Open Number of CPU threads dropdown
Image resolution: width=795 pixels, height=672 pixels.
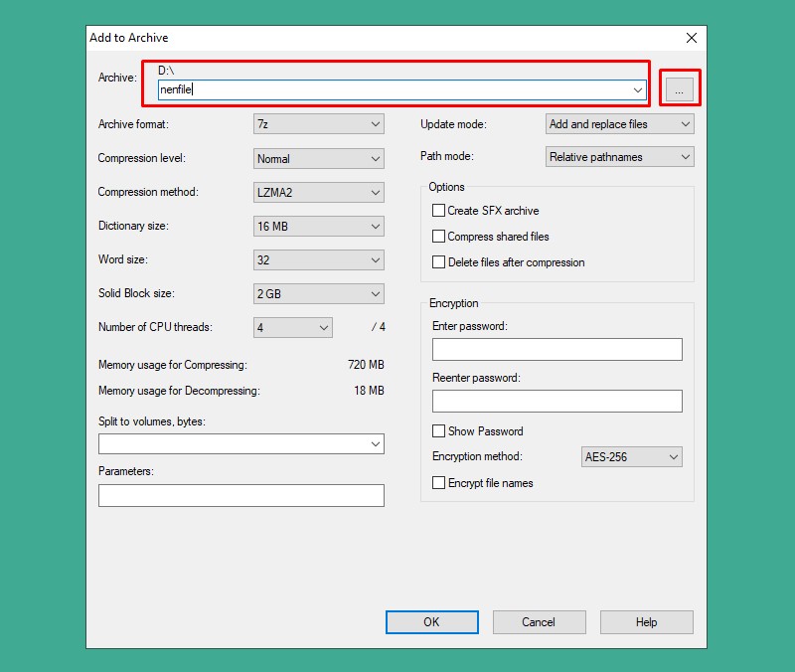(x=293, y=327)
